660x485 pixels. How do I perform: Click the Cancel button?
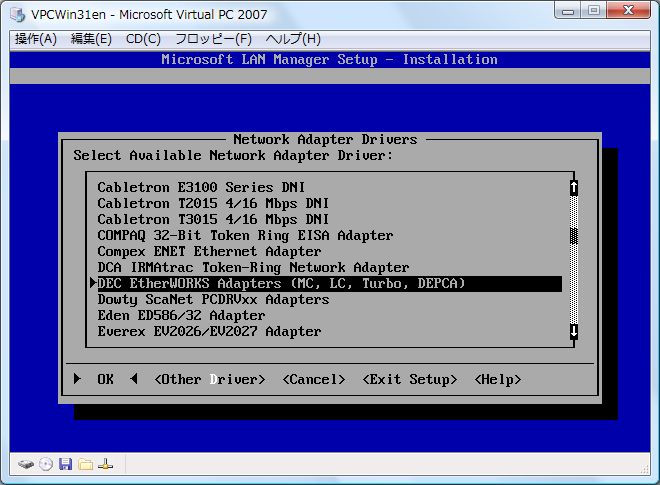coord(314,379)
